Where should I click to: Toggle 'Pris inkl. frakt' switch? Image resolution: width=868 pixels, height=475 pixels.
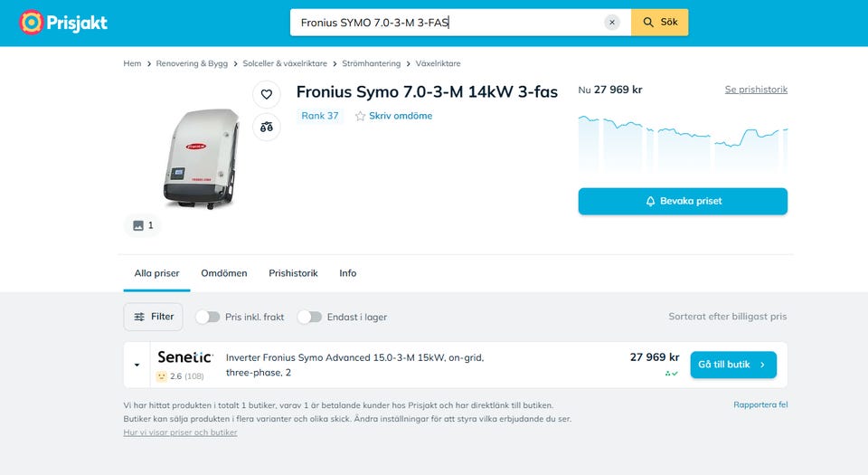208,317
